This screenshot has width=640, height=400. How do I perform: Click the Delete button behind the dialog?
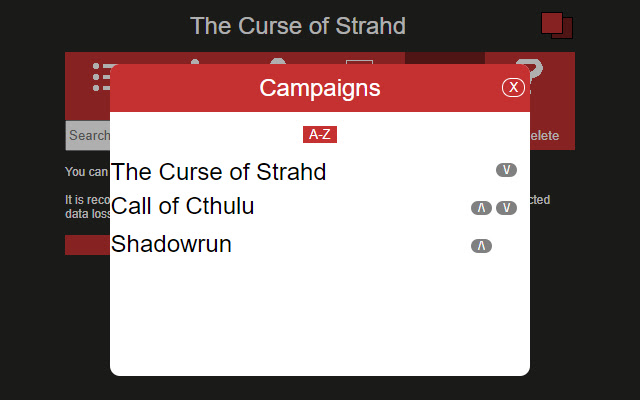545,136
